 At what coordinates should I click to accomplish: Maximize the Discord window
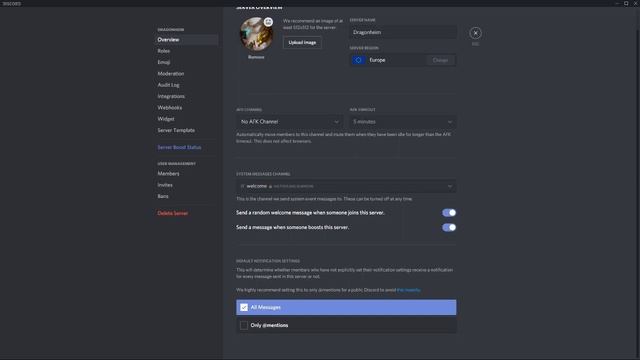click(x=626, y=3)
